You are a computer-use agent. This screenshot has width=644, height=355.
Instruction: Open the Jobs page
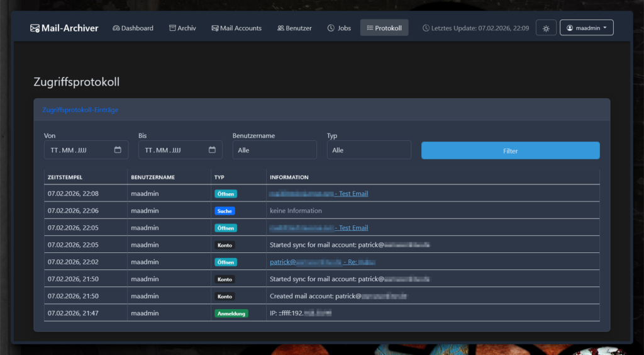pyautogui.click(x=339, y=28)
